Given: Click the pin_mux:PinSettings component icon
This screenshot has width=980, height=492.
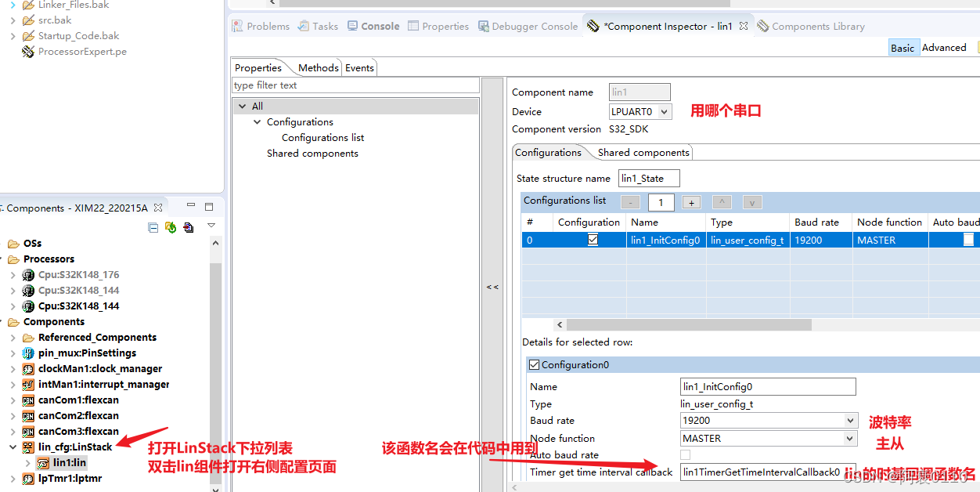Looking at the screenshot, I should [27, 353].
